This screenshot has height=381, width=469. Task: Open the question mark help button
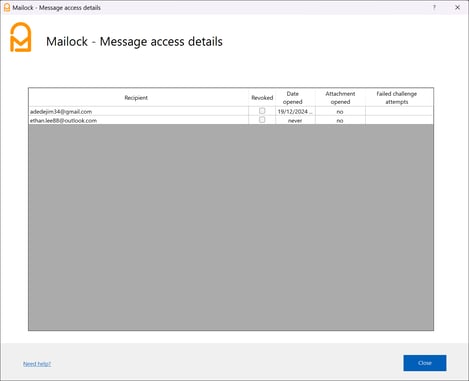point(434,7)
